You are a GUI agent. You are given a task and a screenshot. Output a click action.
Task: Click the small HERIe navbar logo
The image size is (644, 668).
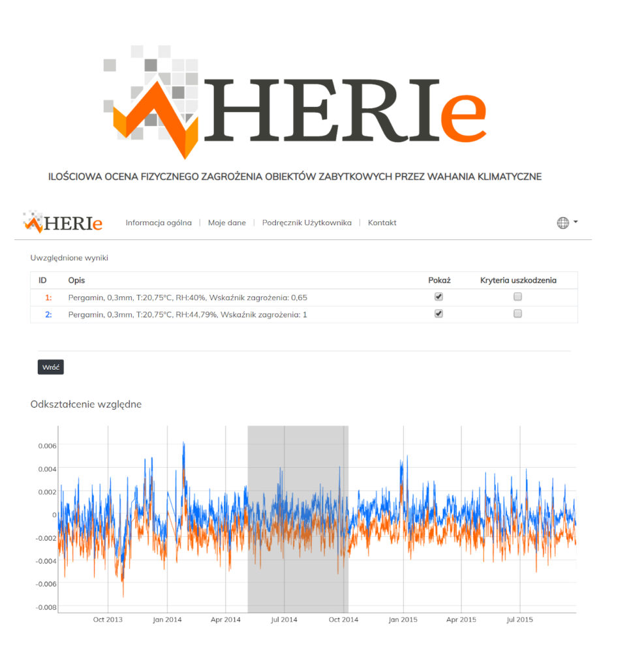click(x=63, y=222)
